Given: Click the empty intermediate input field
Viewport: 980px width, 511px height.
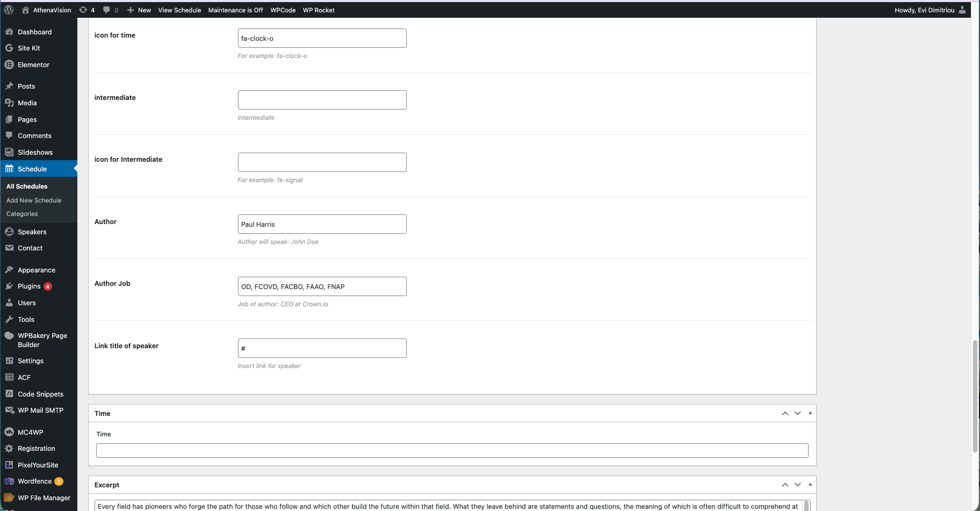Looking at the screenshot, I should click(x=322, y=100).
